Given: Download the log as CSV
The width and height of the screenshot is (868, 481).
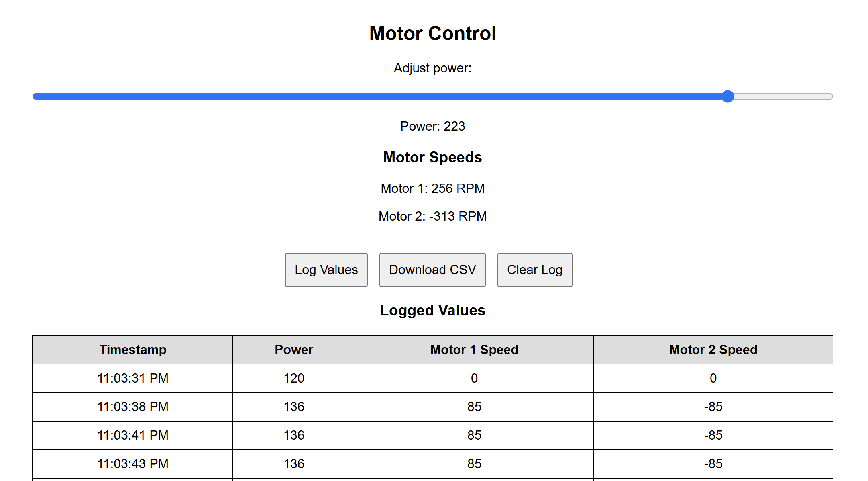Looking at the screenshot, I should click(x=432, y=270).
